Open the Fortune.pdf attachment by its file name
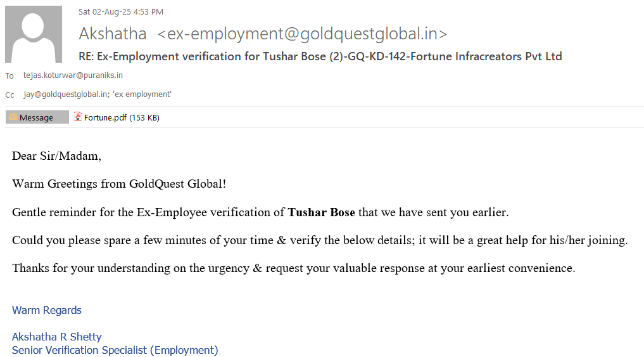The width and height of the screenshot is (644, 357). tap(105, 117)
